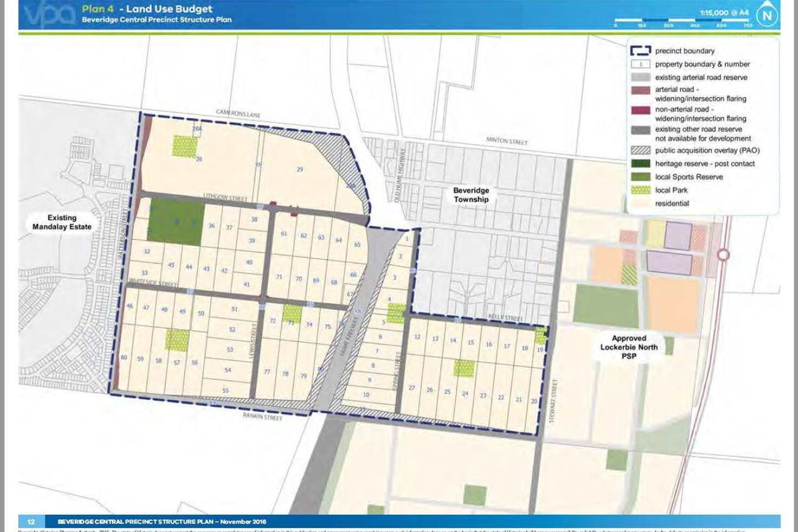Click property number 60
This screenshot has height=532, width=798.
click(124, 357)
